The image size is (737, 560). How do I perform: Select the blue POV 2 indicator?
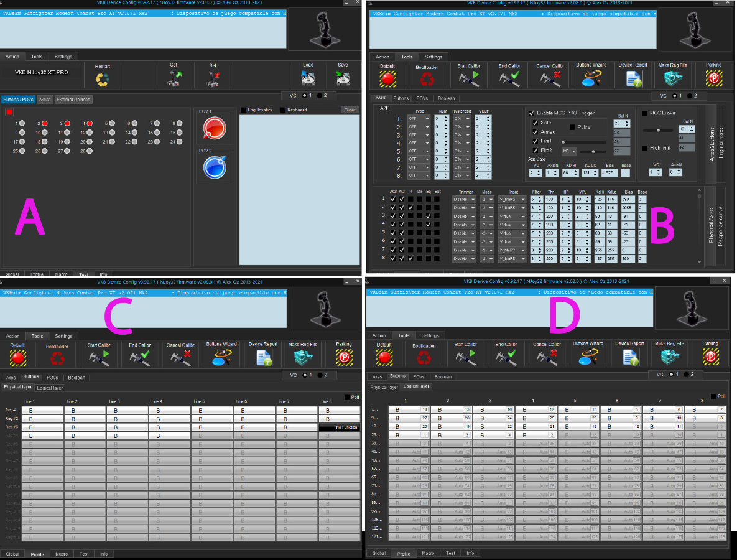214,167
